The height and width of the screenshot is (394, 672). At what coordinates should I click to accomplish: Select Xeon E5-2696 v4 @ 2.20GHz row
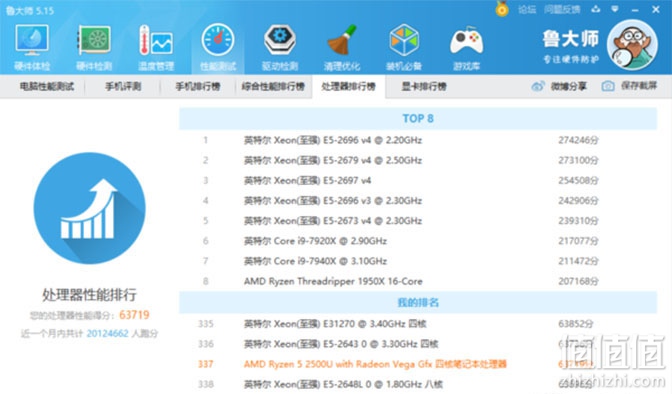click(x=418, y=140)
